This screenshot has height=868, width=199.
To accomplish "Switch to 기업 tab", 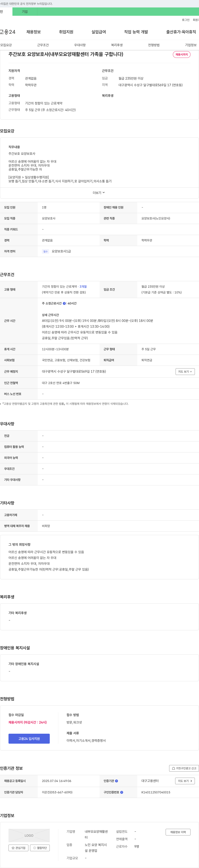I will (25, 11).
